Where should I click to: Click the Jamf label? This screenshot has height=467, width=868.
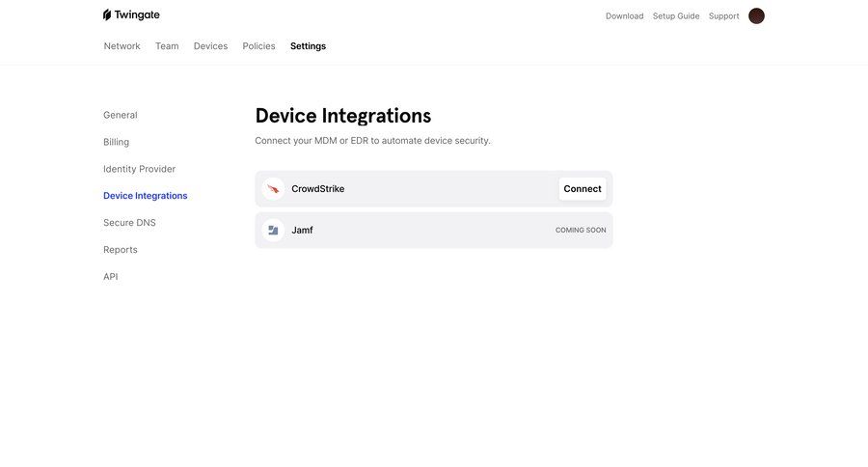click(302, 231)
